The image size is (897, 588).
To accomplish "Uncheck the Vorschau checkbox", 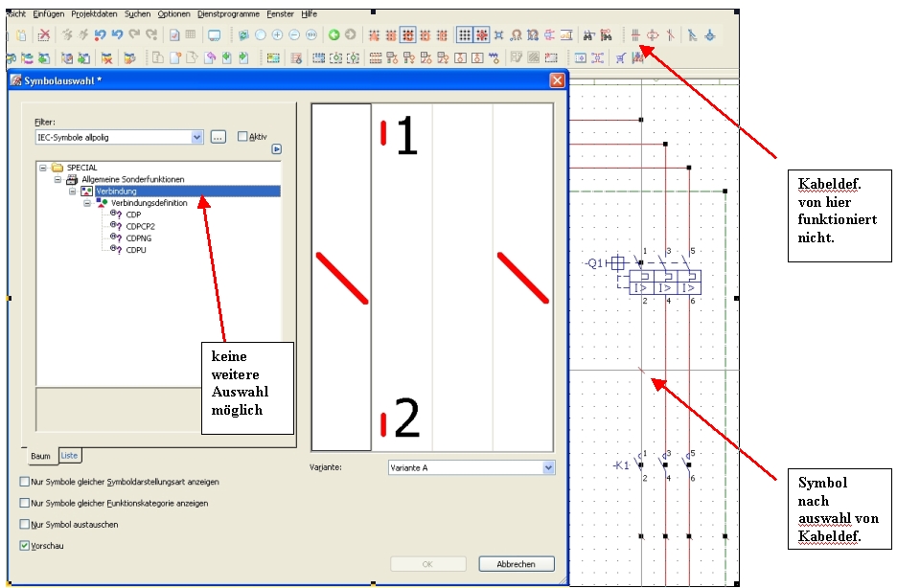I will click(24, 546).
